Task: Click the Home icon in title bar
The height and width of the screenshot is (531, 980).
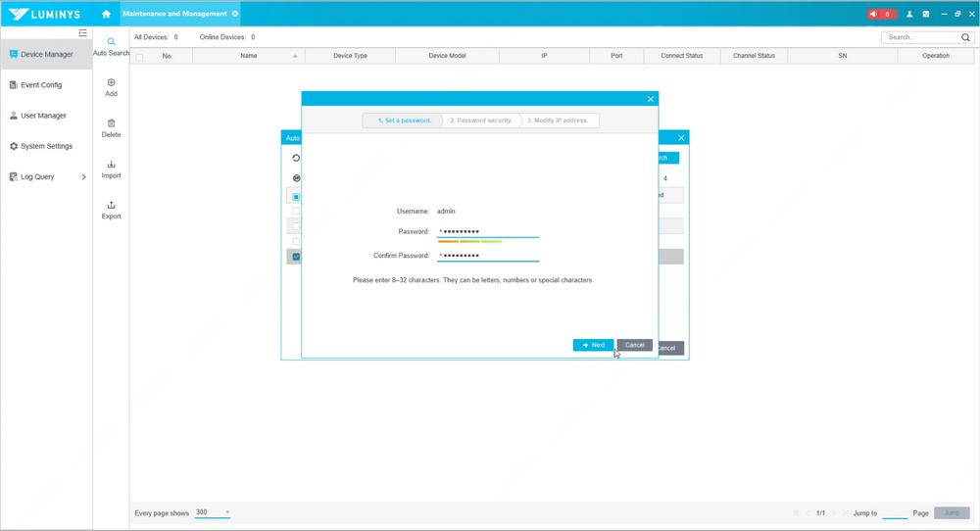Action: [x=106, y=14]
